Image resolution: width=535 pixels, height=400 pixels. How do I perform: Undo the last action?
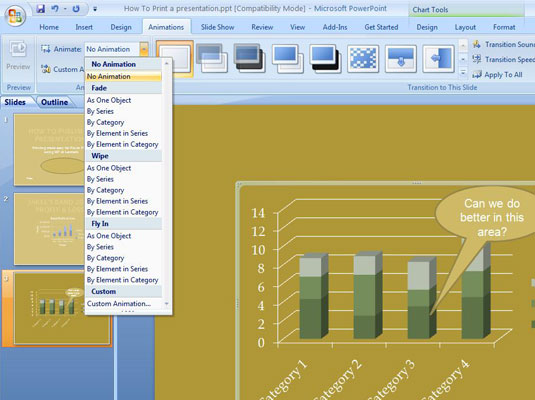pyautogui.click(x=55, y=9)
